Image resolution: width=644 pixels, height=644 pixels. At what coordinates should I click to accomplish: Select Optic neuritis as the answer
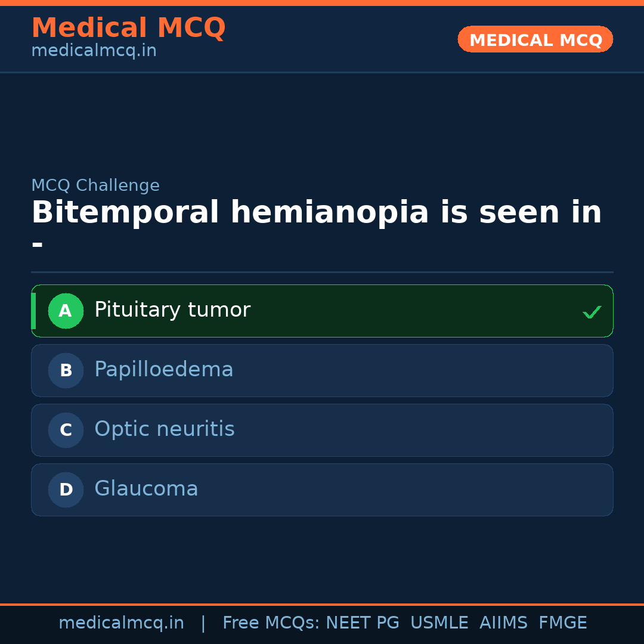[165, 429]
